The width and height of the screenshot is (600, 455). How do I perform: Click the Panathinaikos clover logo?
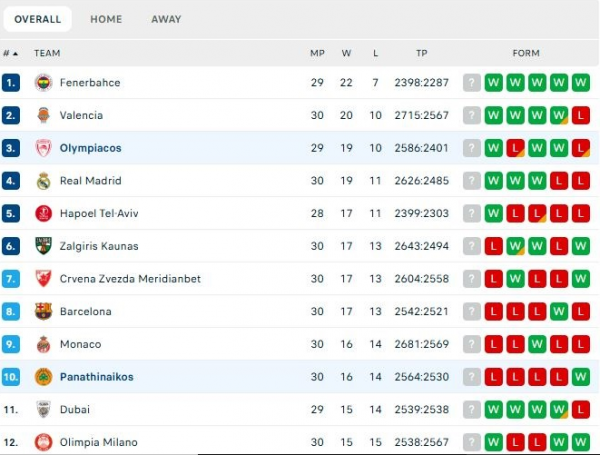pos(43,377)
